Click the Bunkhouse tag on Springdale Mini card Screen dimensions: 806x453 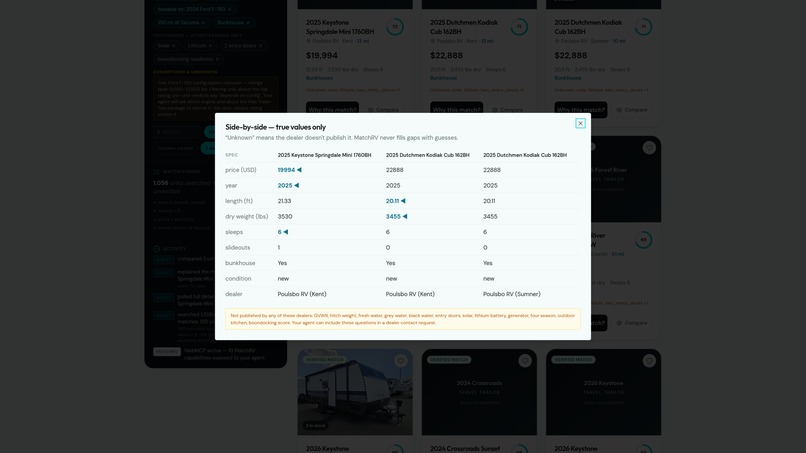coord(319,78)
